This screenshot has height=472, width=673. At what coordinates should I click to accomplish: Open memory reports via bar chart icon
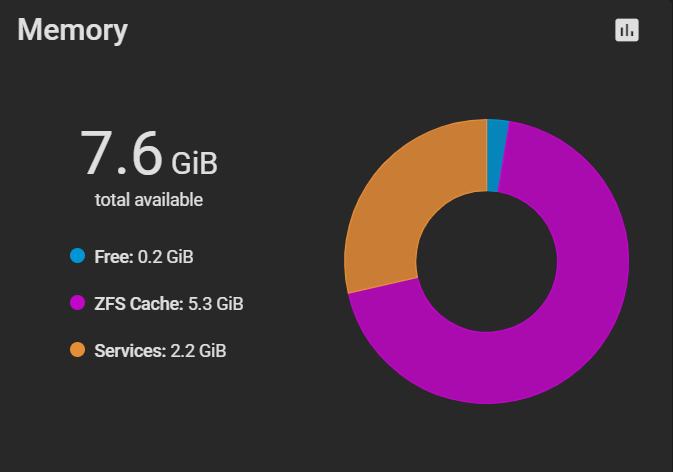click(627, 30)
